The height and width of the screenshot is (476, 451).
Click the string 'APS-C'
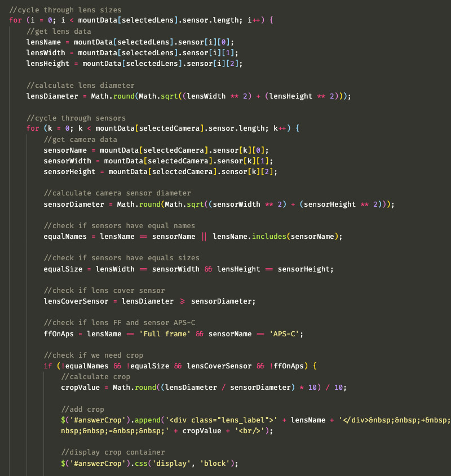click(x=285, y=334)
